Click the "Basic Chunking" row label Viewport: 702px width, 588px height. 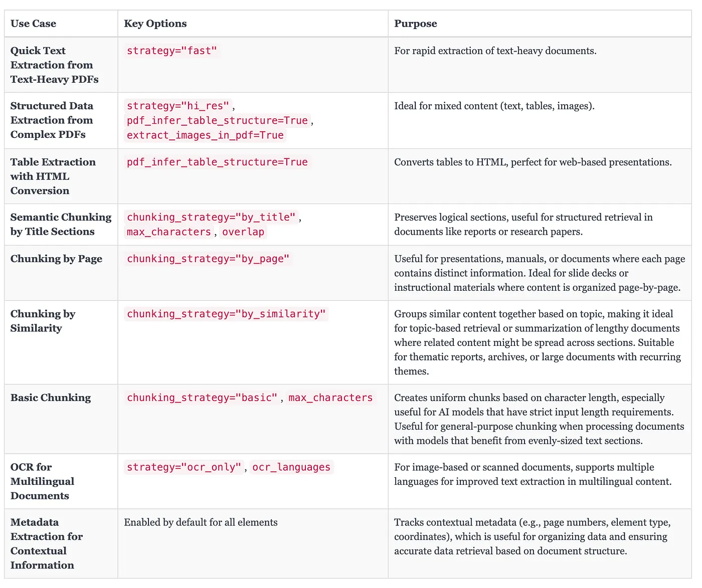(51, 398)
